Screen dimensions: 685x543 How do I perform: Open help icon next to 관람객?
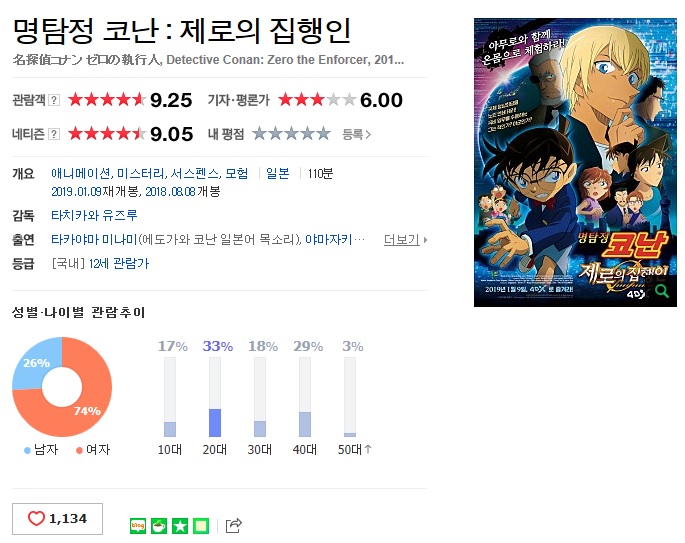coord(54,100)
